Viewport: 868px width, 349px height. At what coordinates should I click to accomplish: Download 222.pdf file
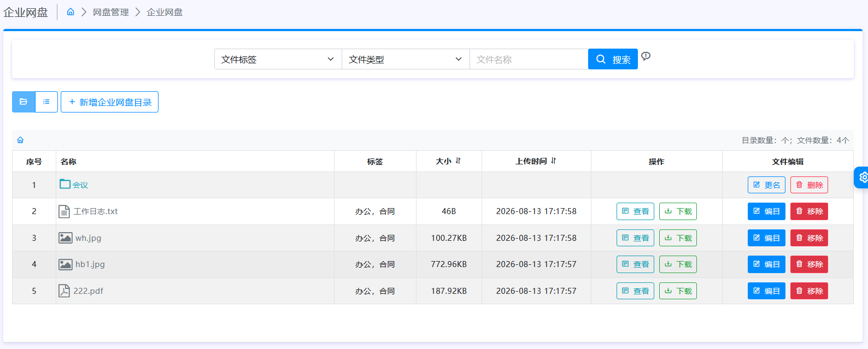(678, 291)
